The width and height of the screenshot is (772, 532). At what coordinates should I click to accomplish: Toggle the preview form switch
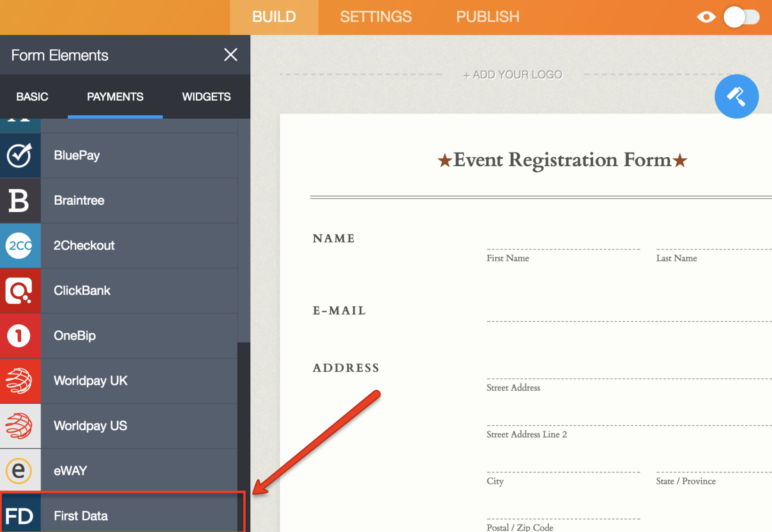click(741, 17)
